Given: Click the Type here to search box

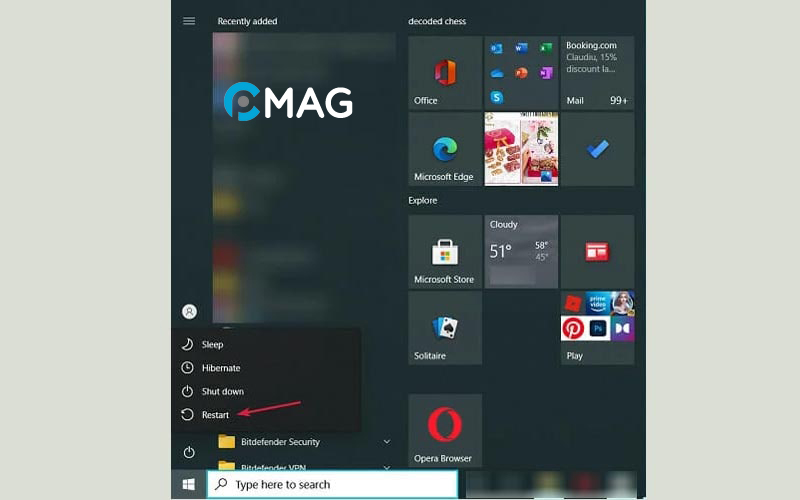Looking at the screenshot, I should (x=332, y=484).
